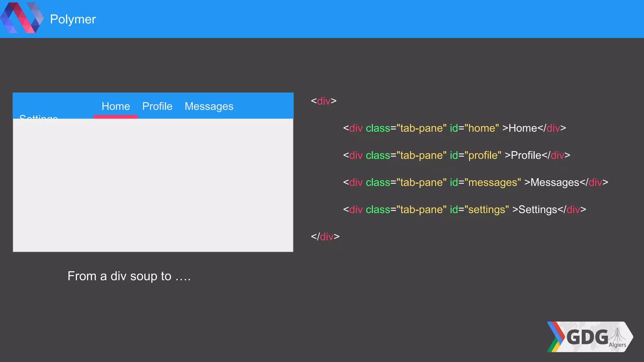The width and height of the screenshot is (644, 362).
Task: Click the profile tab-pane code line
Action: 456,155
